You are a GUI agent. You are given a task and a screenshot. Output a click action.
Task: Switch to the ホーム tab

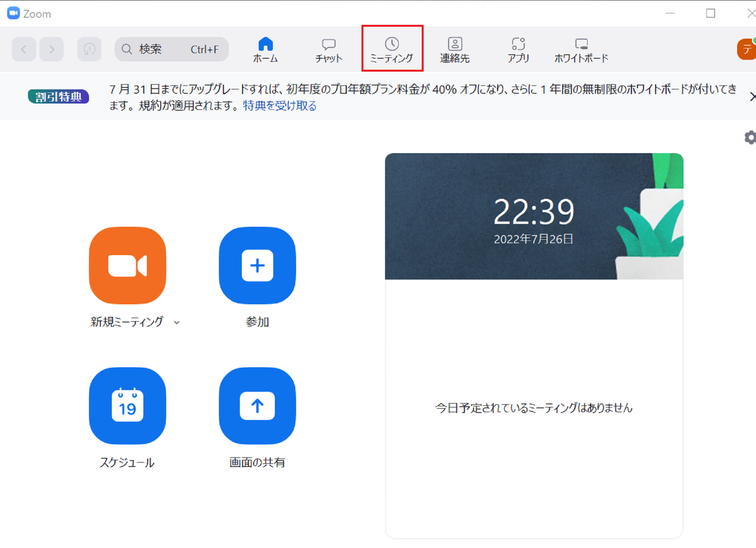[x=265, y=49]
